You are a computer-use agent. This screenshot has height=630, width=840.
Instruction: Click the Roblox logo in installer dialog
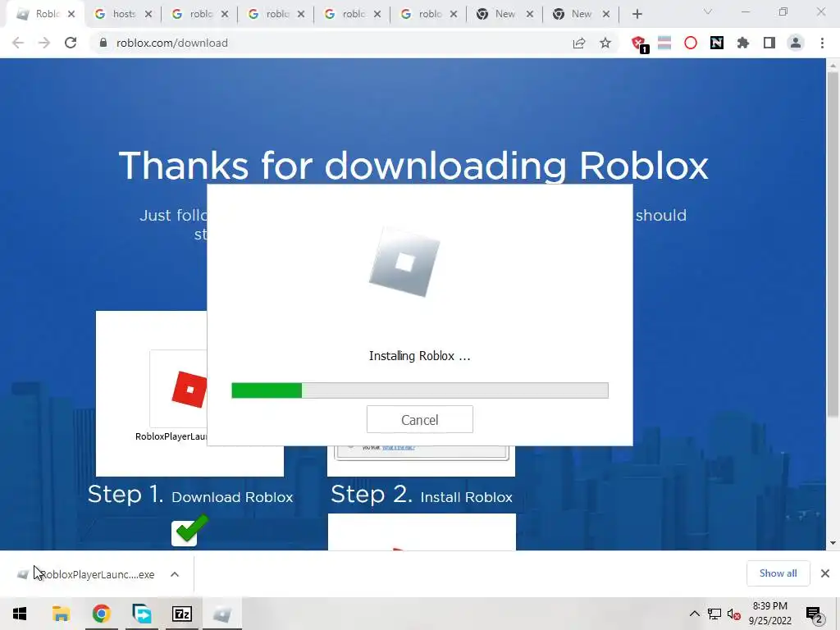(x=404, y=262)
